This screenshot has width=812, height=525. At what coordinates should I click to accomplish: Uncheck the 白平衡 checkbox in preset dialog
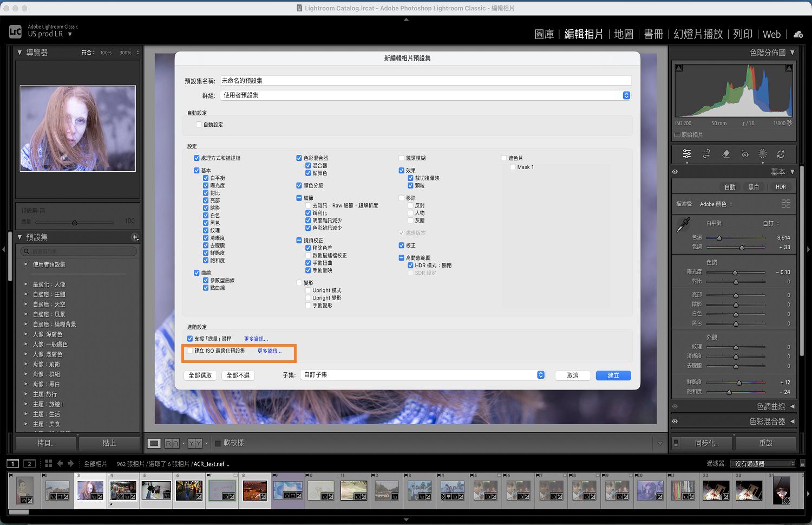206,178
